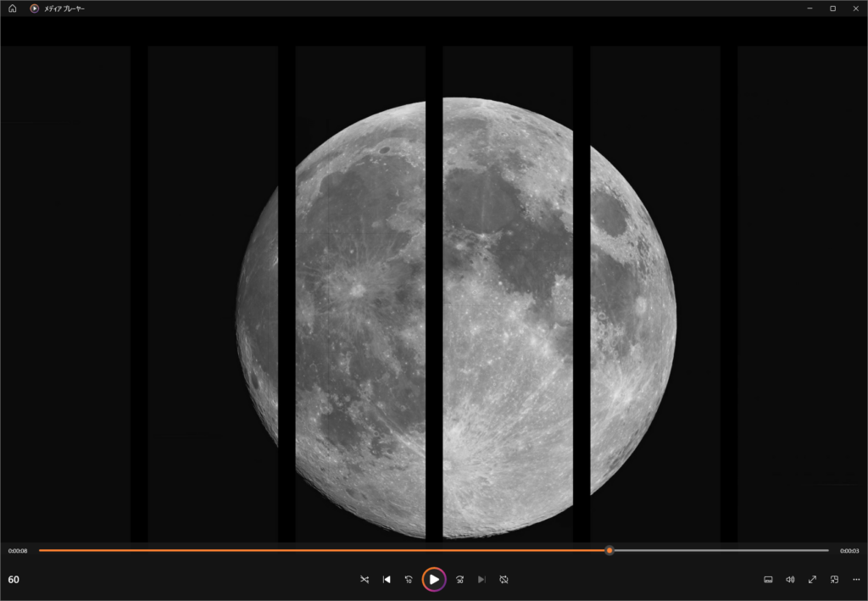Seek to the unplayed gray section of timeline
Viewport: 868px width, 601px height.
coord(721,550)
